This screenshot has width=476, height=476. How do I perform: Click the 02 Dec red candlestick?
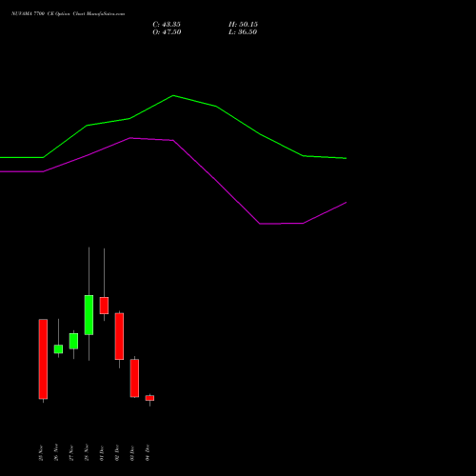point(119,336)
